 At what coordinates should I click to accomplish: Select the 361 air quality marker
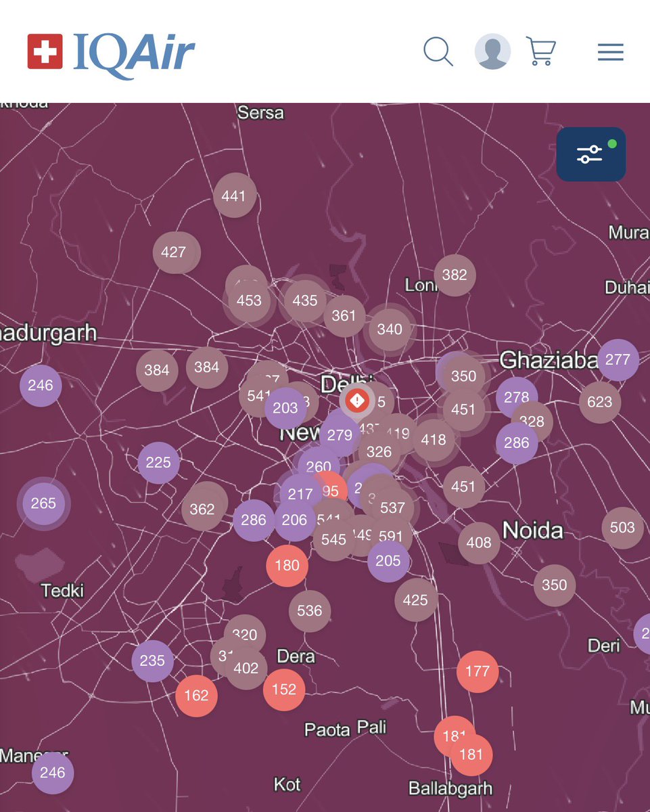[x=344, y=315]
